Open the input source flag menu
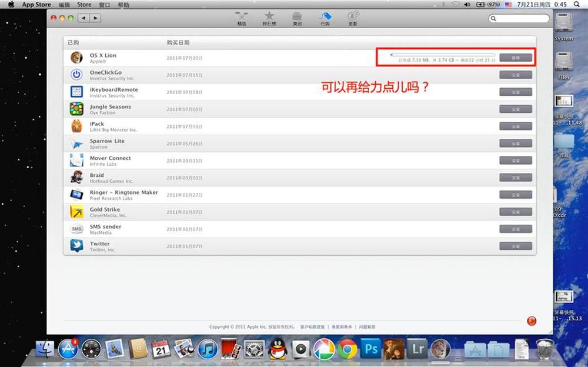This screenshot has width=588, height=367. (508, 5)
